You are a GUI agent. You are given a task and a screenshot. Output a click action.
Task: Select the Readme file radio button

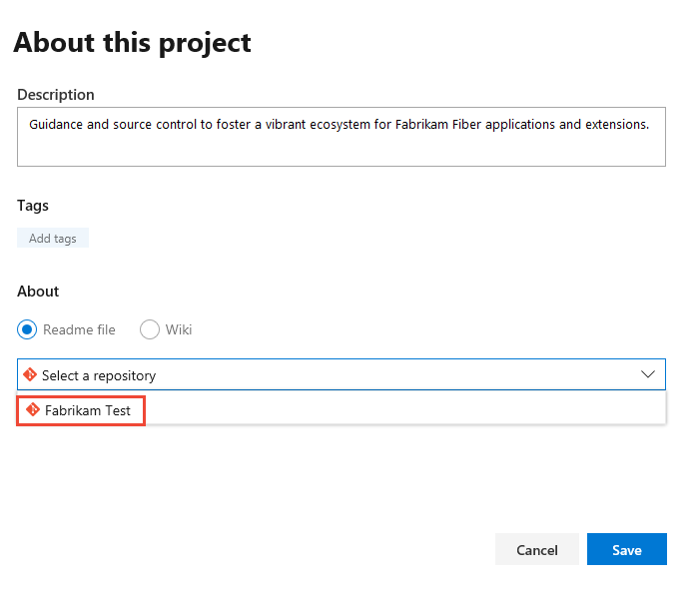27,329
